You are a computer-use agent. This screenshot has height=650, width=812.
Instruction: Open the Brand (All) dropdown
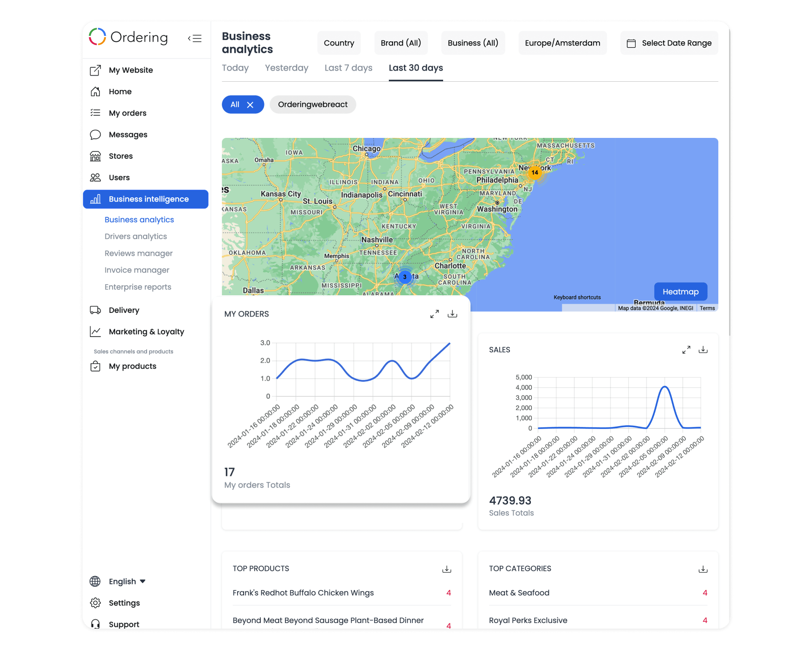(400, 43)
